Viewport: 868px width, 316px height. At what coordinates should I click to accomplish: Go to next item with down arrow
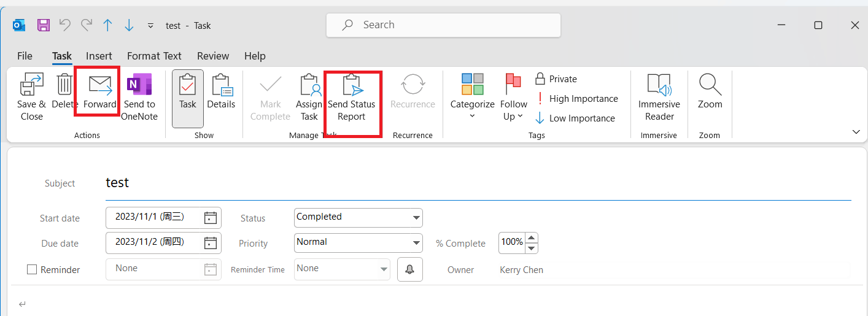click(x=129, y=25)
